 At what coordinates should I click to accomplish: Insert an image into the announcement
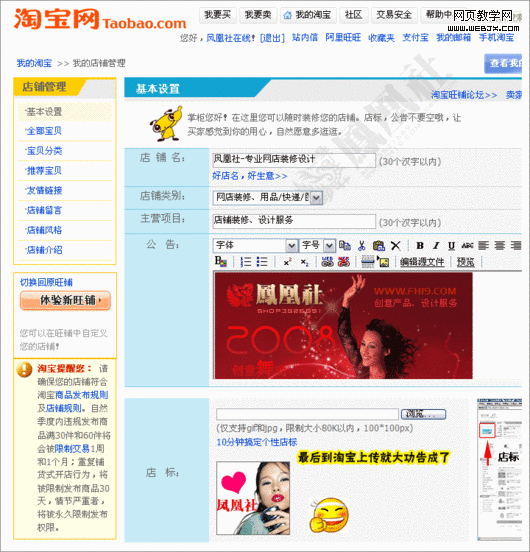383,262
